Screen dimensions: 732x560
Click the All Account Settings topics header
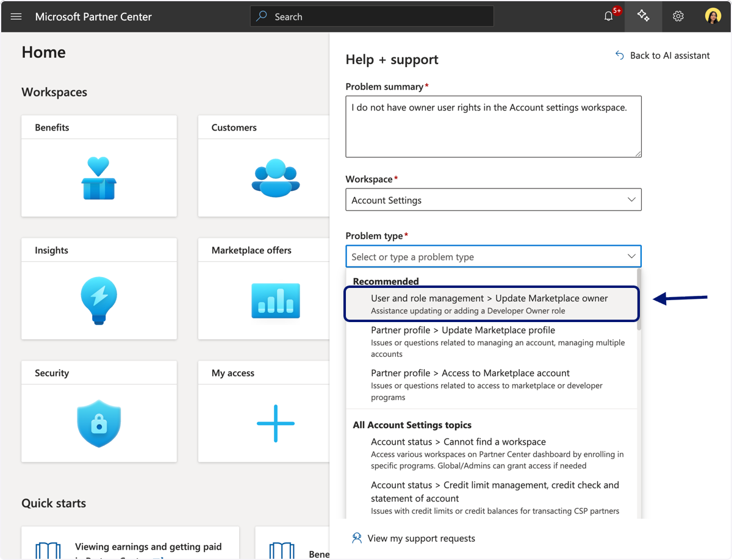(x=412, y=425)
